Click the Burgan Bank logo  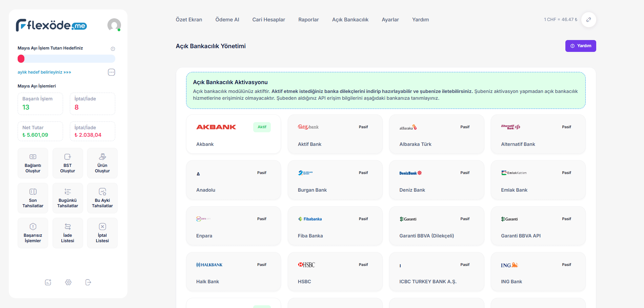305,173
